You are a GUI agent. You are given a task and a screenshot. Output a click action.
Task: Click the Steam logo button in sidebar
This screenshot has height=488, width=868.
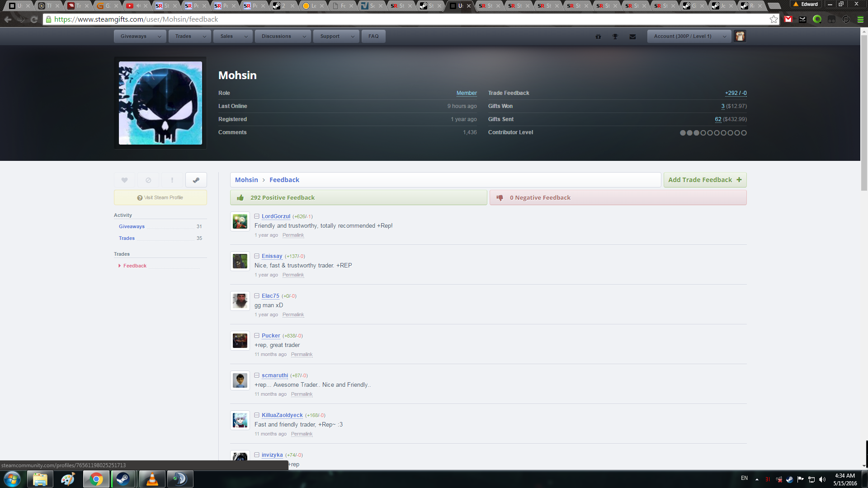196,180
